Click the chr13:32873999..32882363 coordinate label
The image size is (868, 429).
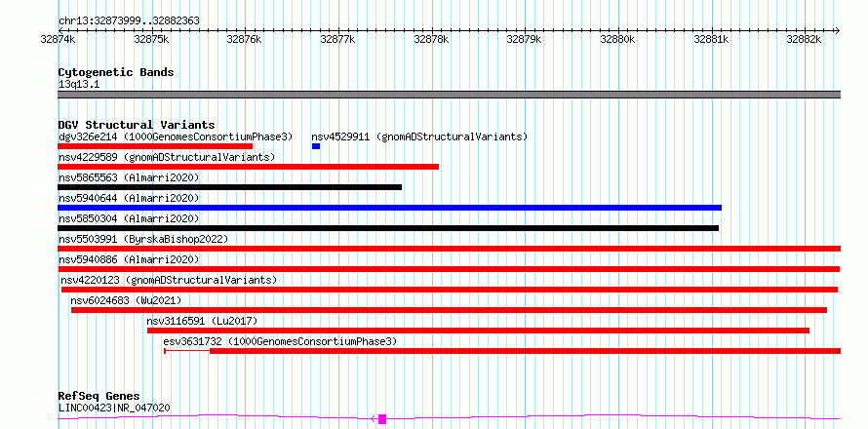129,21
